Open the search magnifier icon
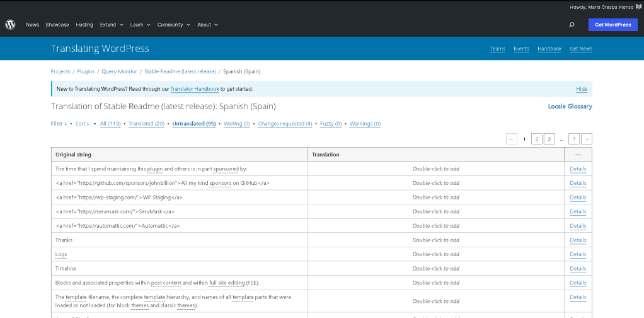 572,25
